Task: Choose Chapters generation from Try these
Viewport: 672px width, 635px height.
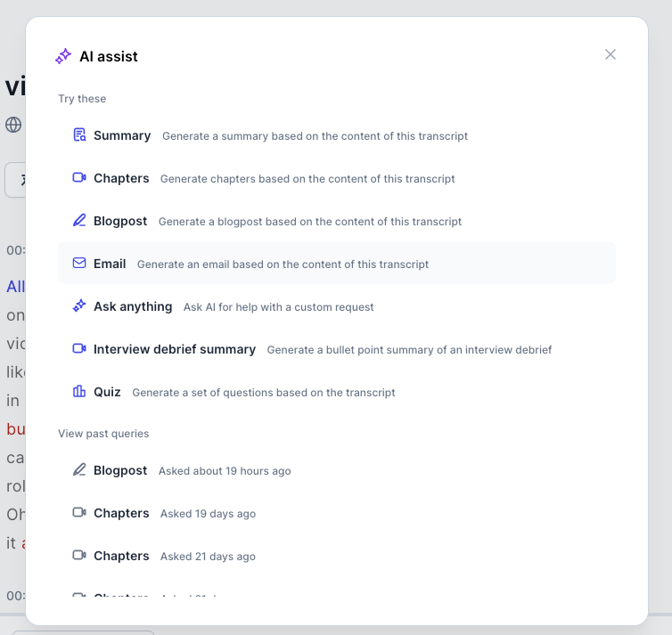Action: point(121,178)
